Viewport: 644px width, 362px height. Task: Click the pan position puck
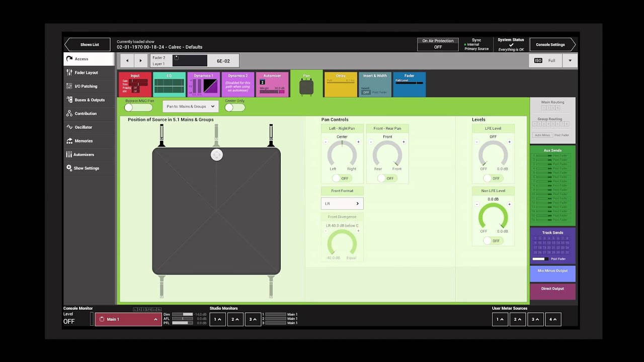click(216, 155)
